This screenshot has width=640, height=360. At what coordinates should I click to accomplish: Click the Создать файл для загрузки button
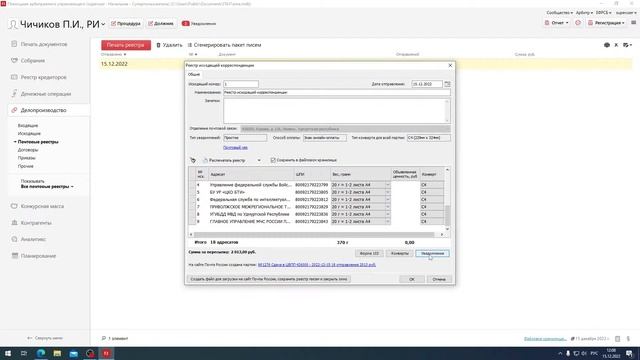tap(269, 280)
